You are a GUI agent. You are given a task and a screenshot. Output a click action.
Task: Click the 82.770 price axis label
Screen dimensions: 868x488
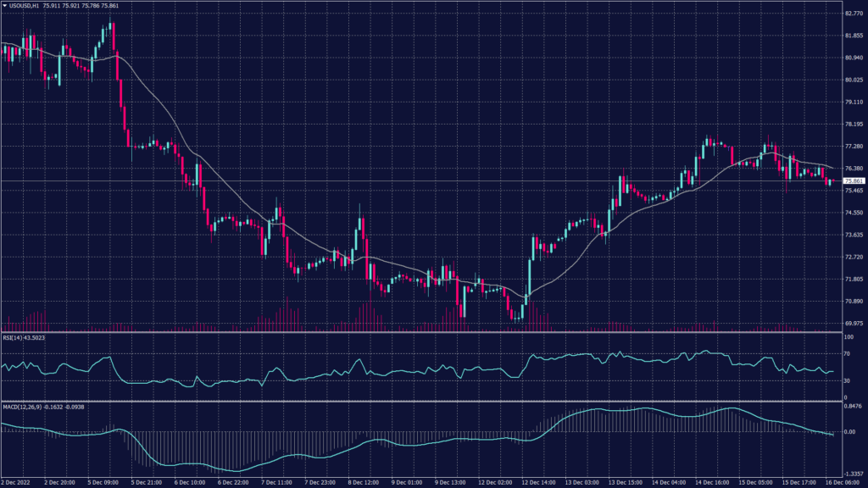[x=853, y=14]
